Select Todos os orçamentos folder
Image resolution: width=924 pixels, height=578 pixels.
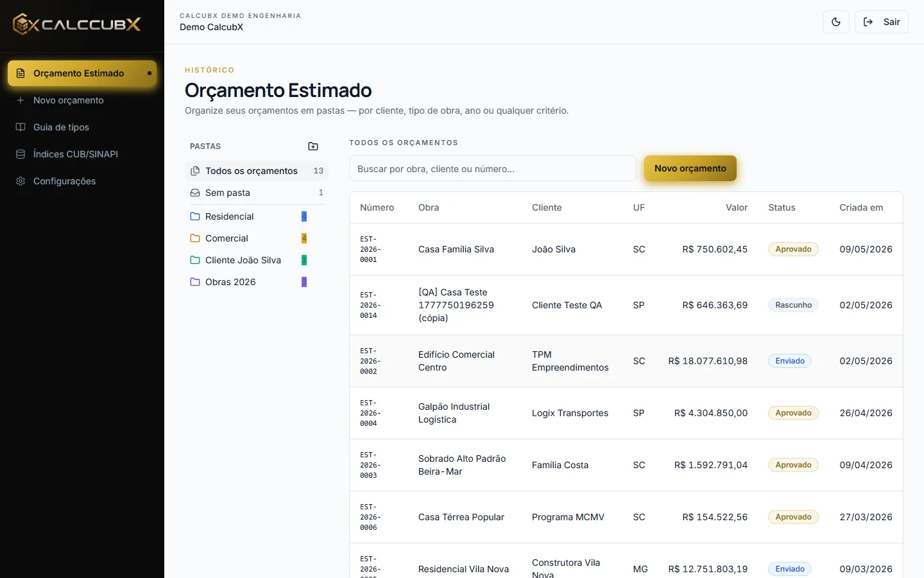[257, 171]
